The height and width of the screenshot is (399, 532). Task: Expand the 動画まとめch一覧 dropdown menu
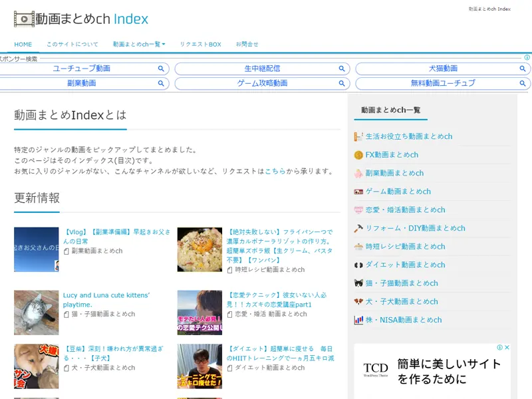coord(139,45)
